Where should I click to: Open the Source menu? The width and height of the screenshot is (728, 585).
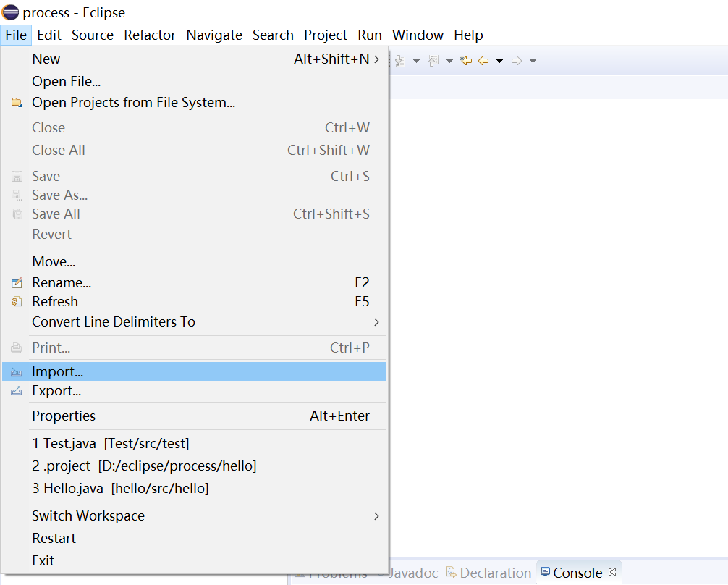[x=93, y=35]
